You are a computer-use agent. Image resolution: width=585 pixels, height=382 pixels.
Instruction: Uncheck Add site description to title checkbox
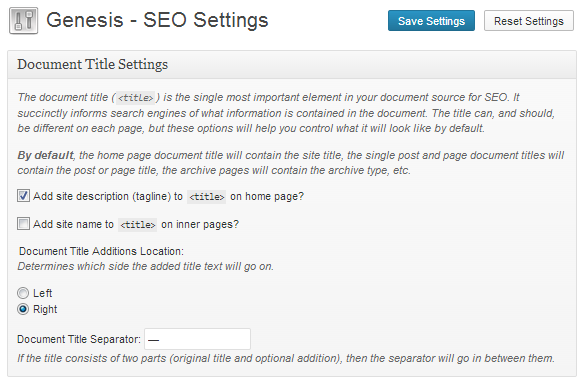point(23,195)
